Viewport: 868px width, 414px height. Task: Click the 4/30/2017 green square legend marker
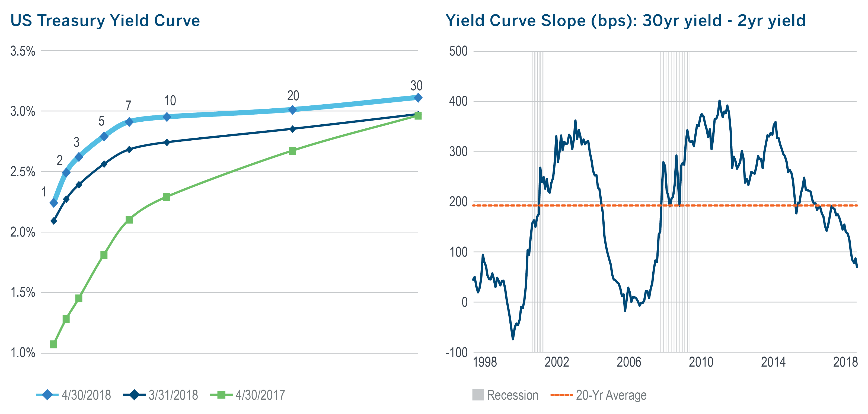pyautogui.click(x=221, y=395)
